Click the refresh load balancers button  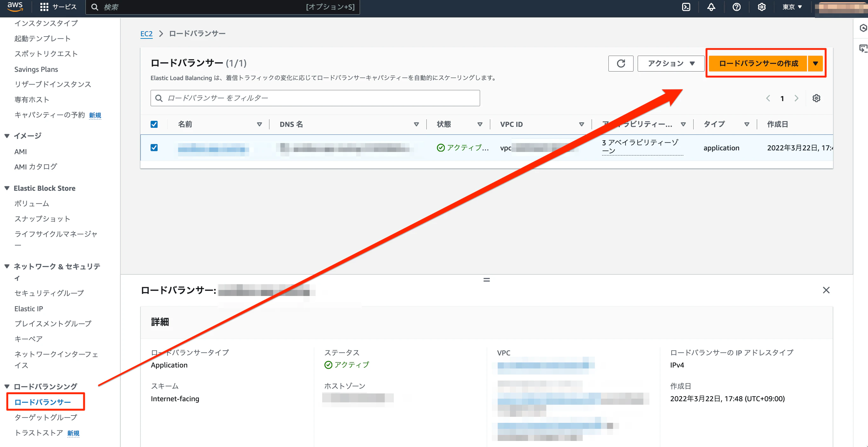pyautogui.click(x=621, y=63)
